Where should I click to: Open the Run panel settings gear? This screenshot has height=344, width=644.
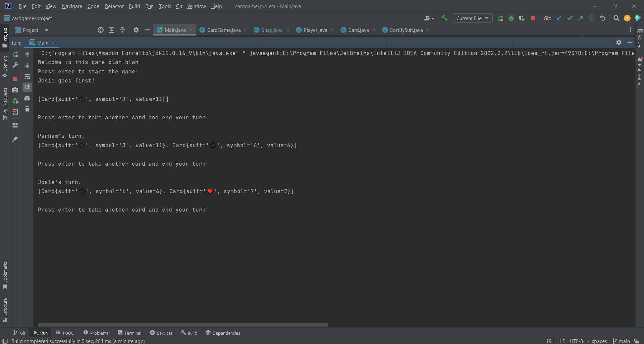tap(619, 42)
